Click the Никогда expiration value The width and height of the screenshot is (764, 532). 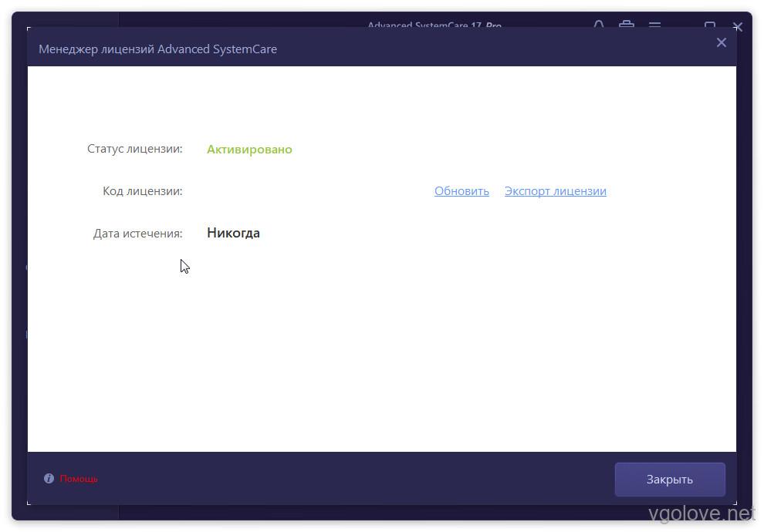[x=233, y=233]
